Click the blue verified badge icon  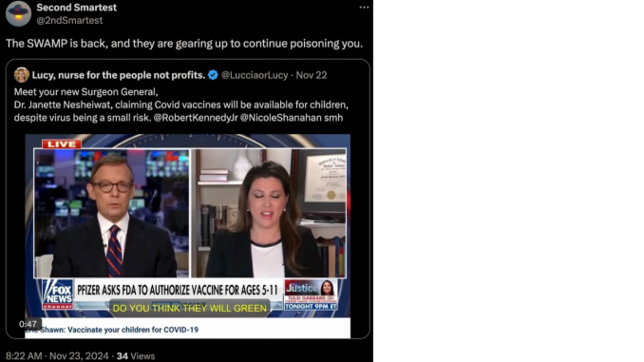(x=213, y=75)
